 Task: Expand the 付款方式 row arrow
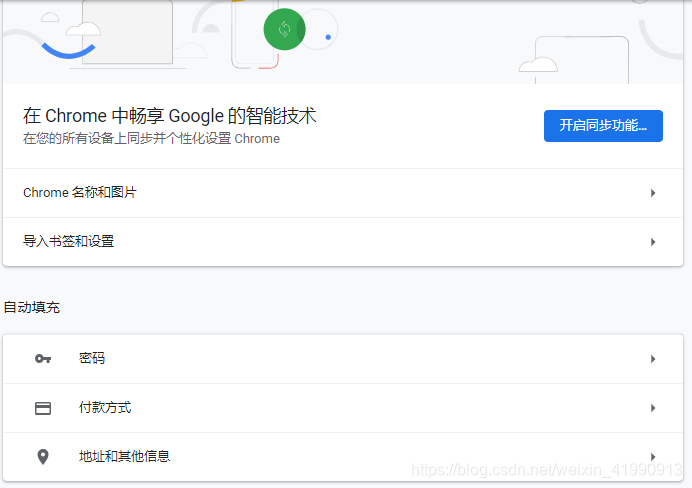(x=653, y=408)
